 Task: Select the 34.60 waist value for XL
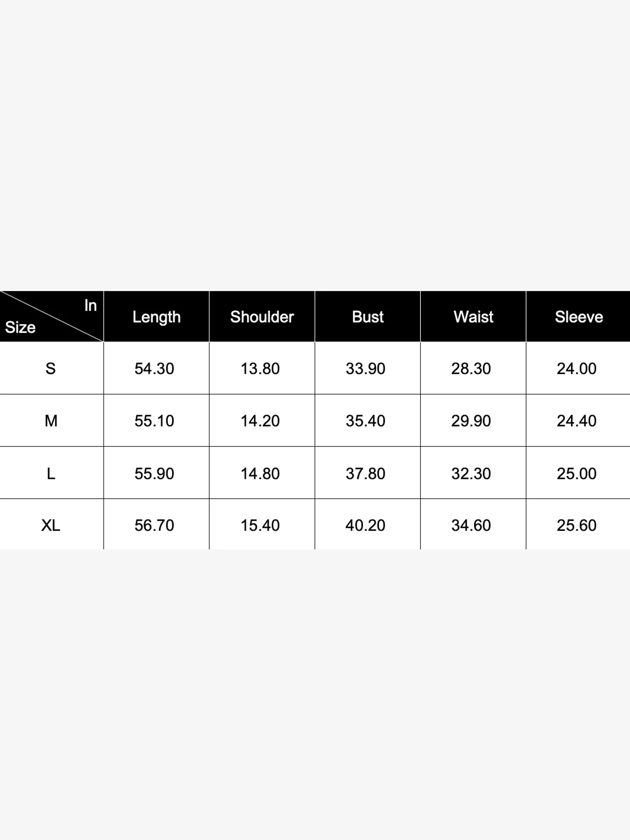471,525
